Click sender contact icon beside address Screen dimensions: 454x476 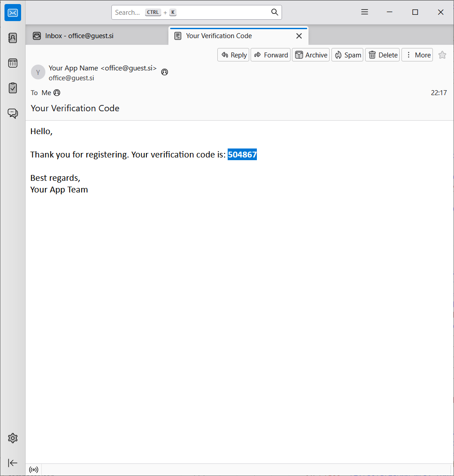pyautogui.click(x=164, y=72)
